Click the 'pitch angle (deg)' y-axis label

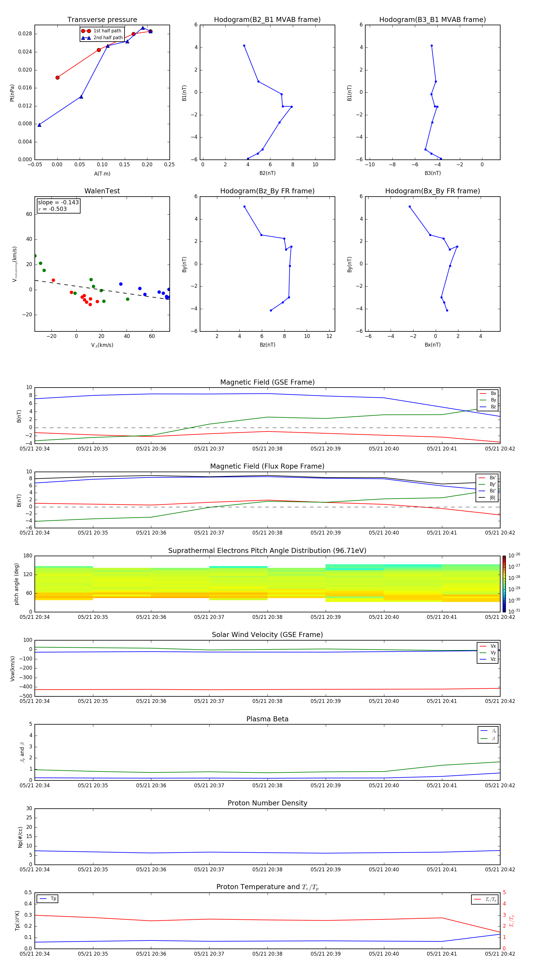point(16,584)
